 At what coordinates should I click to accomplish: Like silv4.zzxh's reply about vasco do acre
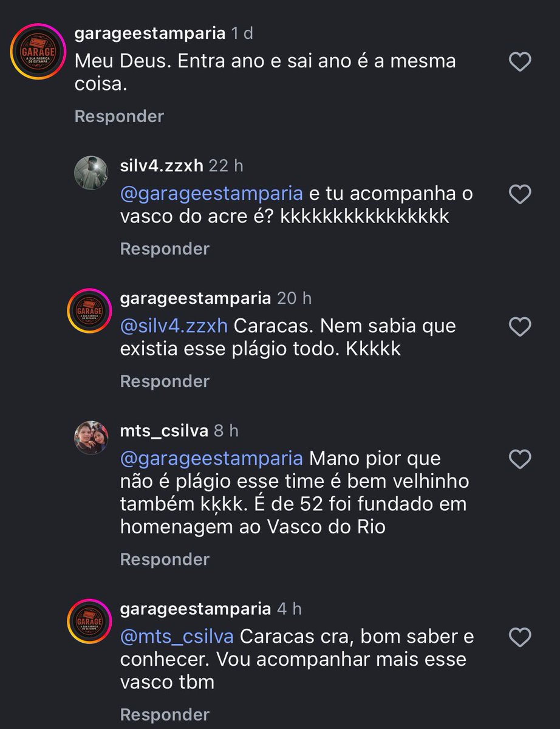point(520,194)
